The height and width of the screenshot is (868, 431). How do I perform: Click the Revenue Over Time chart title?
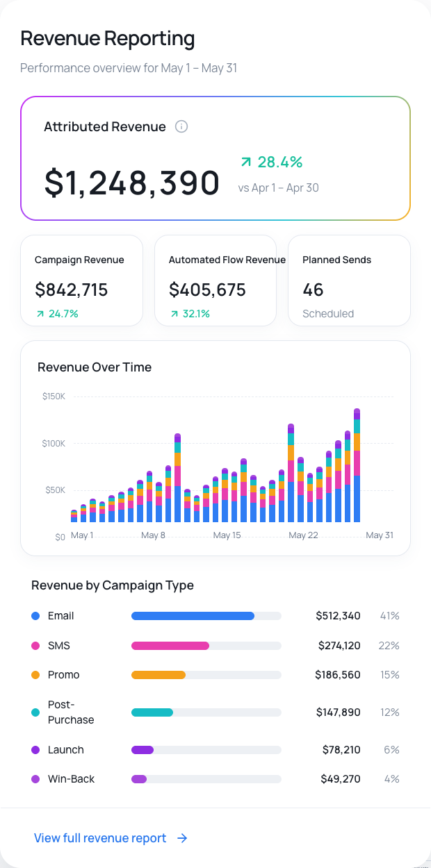95,367
